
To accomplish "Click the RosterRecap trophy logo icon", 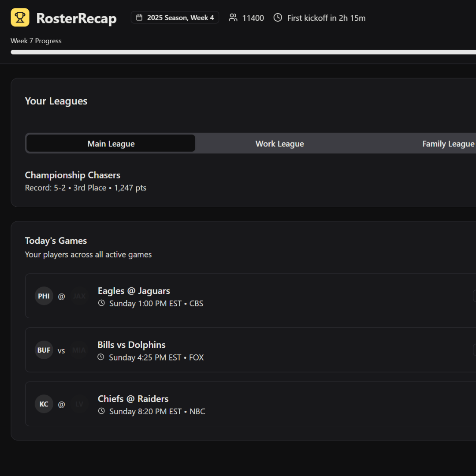I will 20,18.
